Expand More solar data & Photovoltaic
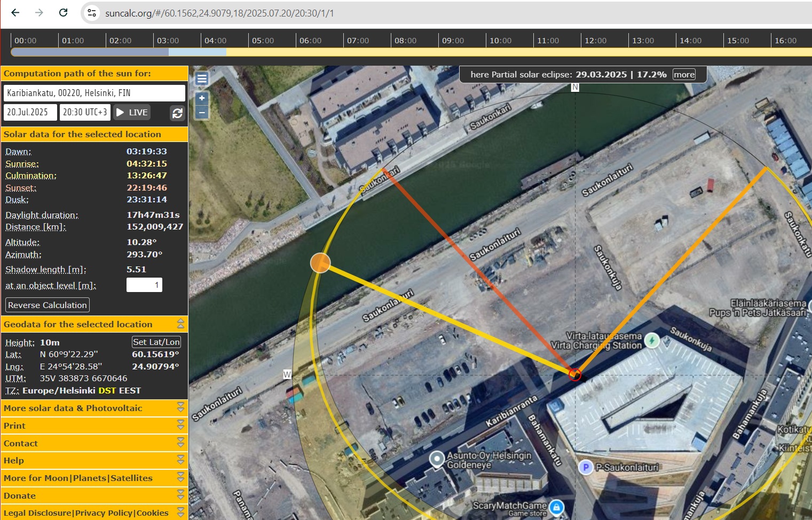 [180, 408]
